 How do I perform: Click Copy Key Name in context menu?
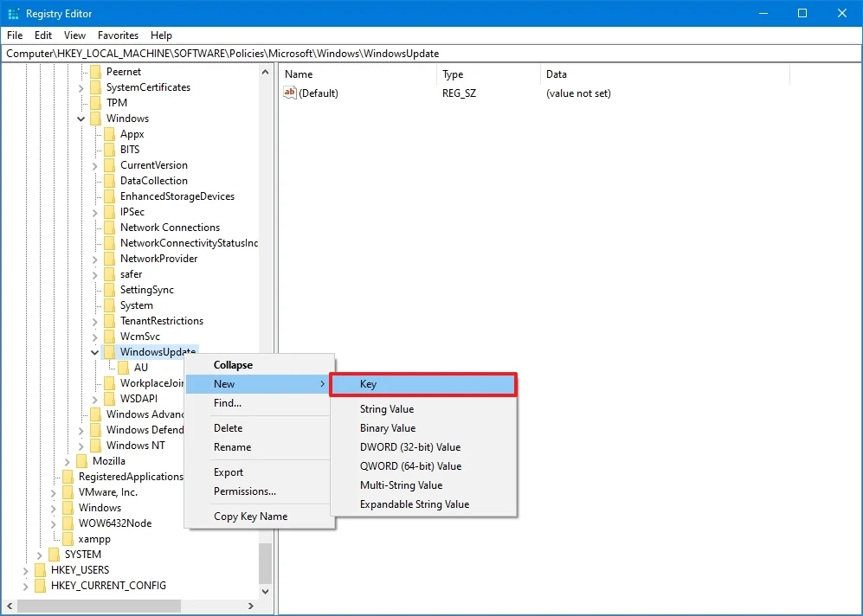click(x=260, y=517)
